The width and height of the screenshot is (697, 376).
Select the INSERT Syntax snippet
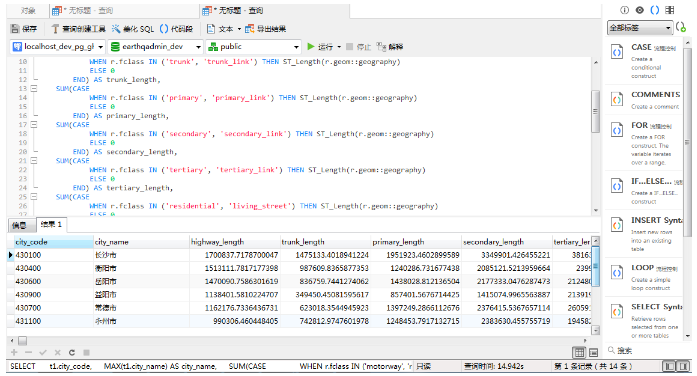point(644,234)
